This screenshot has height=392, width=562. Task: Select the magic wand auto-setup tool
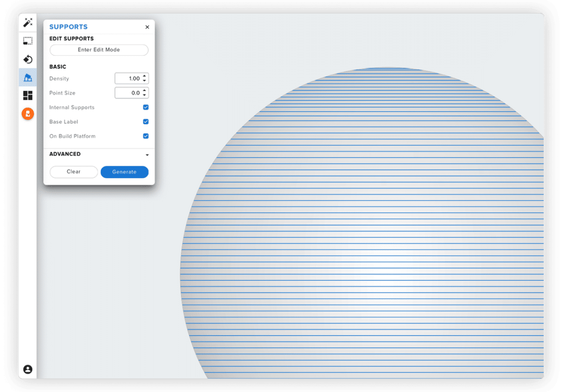pos(28,22)
